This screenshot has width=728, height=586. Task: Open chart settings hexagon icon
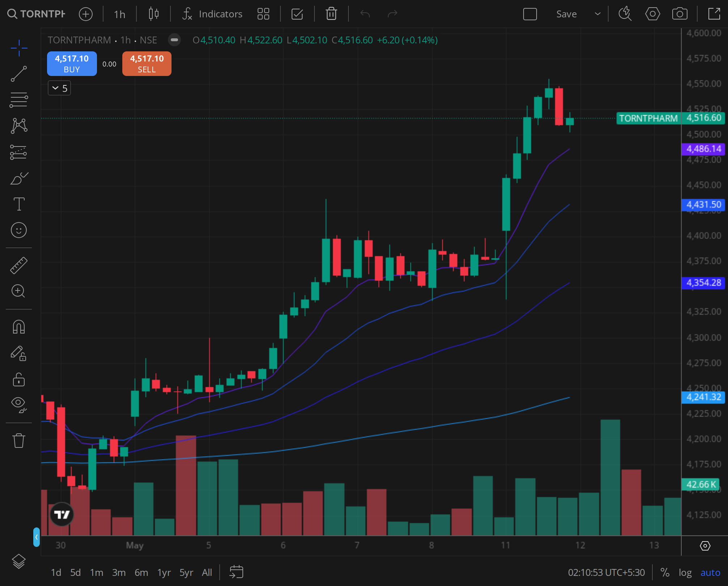pyautogui.click(x=652, y=14)
